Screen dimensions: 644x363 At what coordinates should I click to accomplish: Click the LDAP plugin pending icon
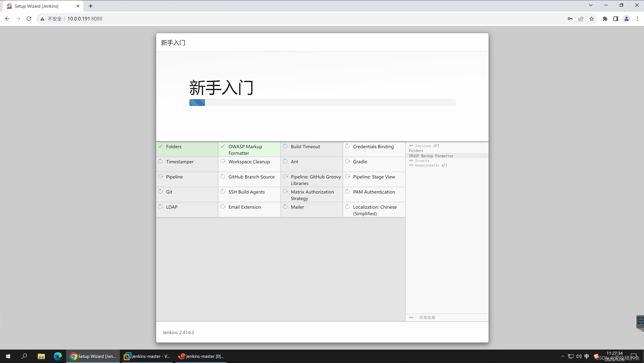[161, 207]
